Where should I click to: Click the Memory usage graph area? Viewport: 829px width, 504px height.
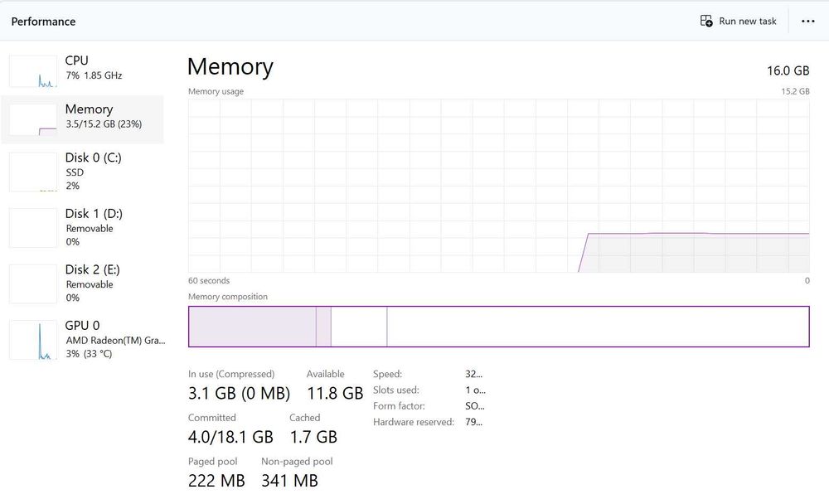pyautogui.click(x=498, y=186)
